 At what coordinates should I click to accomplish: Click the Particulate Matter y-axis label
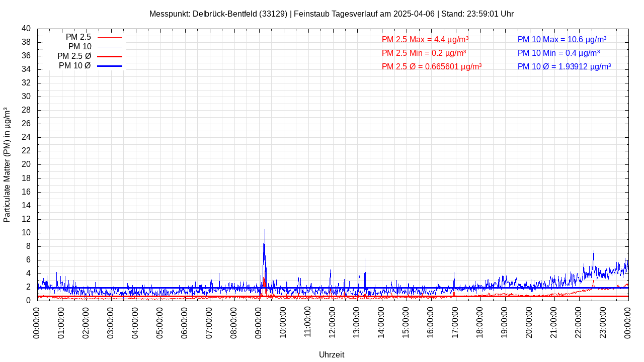pos(7,164)
